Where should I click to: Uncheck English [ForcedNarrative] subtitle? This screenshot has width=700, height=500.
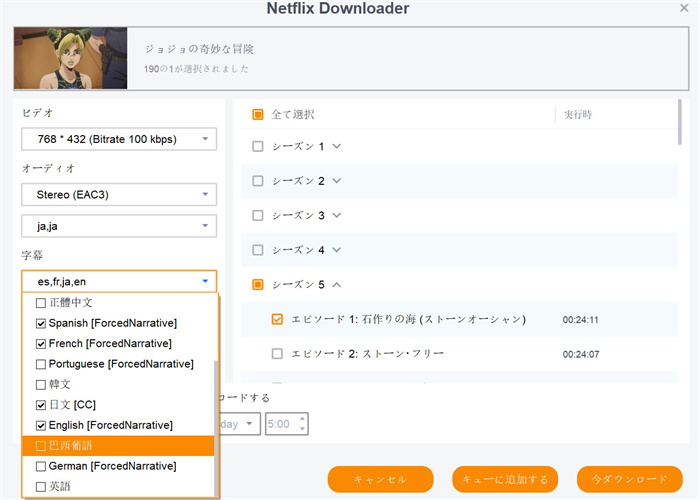click(41, 425)
